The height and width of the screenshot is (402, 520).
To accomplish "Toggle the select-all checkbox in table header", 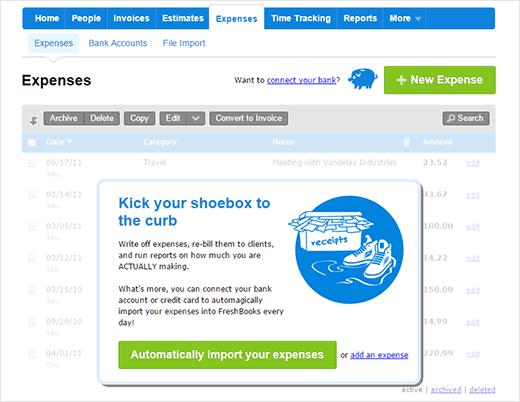I will point(32,143).
